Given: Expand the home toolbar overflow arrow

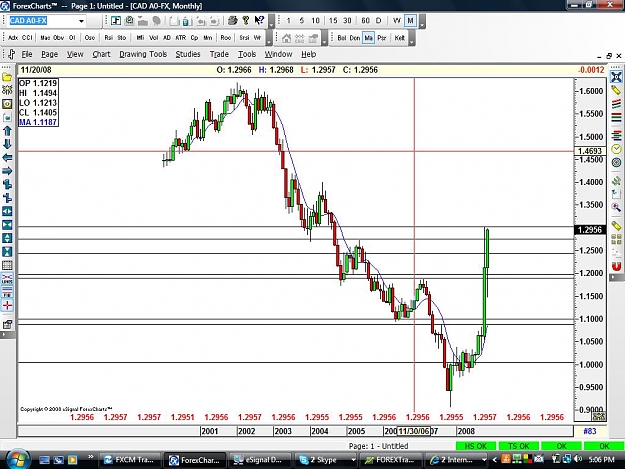Looking at the screenshot, I should tap(324, 39).
